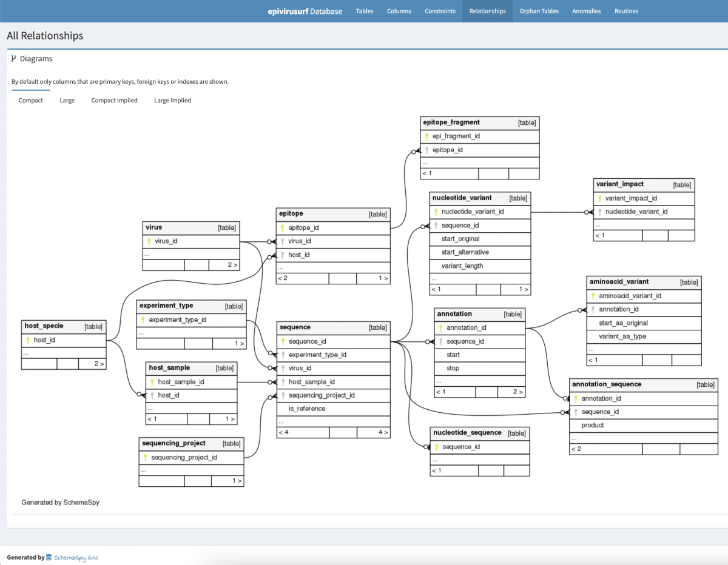Click the key icon beside host_sample_id in host_sample
728x565 pixels.
(152, 382)
